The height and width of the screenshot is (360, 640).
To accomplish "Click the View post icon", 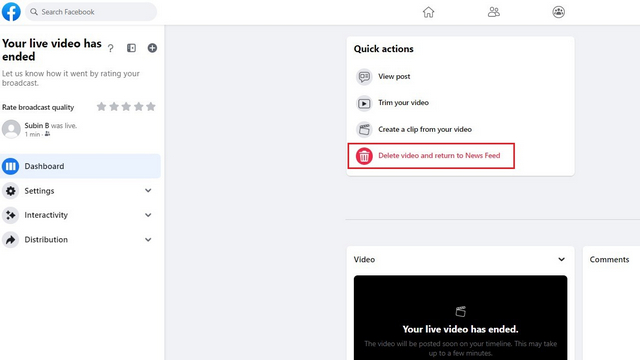I will coord(364,77).
